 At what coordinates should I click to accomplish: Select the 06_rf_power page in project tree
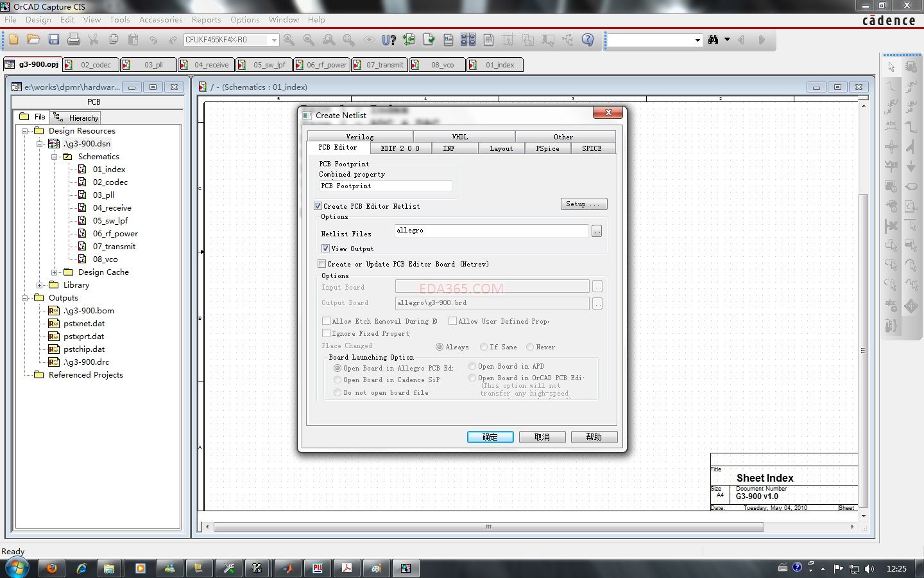pos(115,234)
